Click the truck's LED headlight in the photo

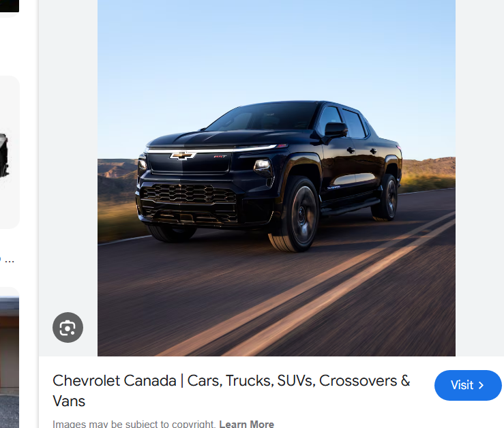[x=263, y=166]
